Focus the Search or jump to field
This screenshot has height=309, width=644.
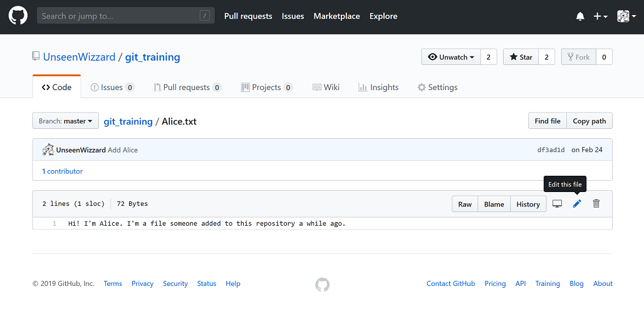(x=119, y=16)
